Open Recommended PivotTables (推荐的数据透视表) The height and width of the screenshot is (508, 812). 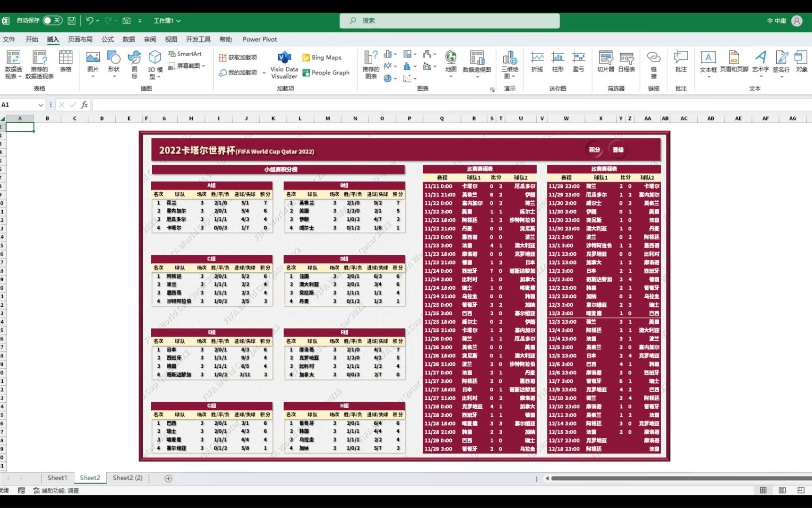point(39,64)
